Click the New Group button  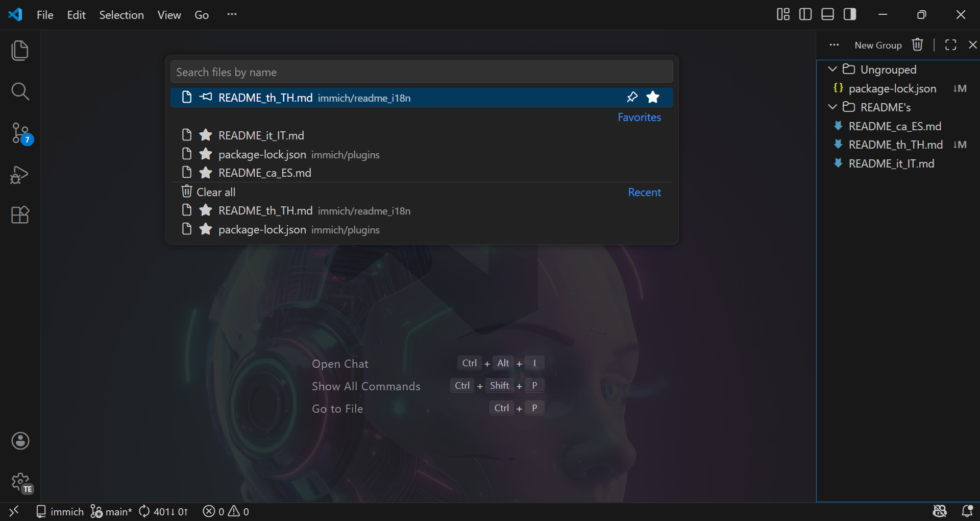tap(878, 45)
